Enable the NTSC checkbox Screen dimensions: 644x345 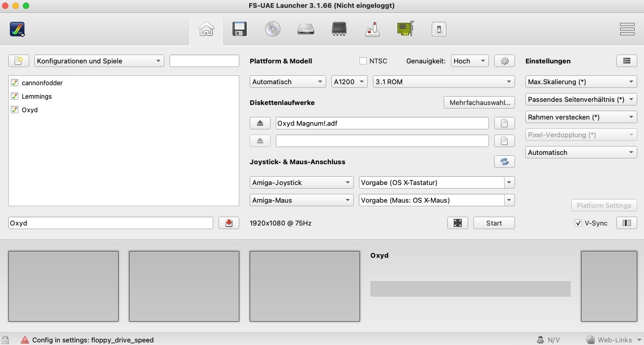(x=363, y=61)
